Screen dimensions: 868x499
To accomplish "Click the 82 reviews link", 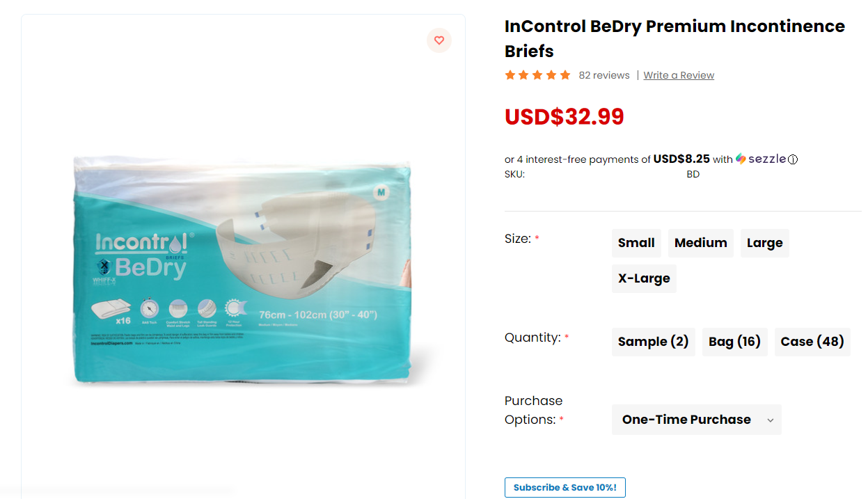I will click(x=604, y=75).
